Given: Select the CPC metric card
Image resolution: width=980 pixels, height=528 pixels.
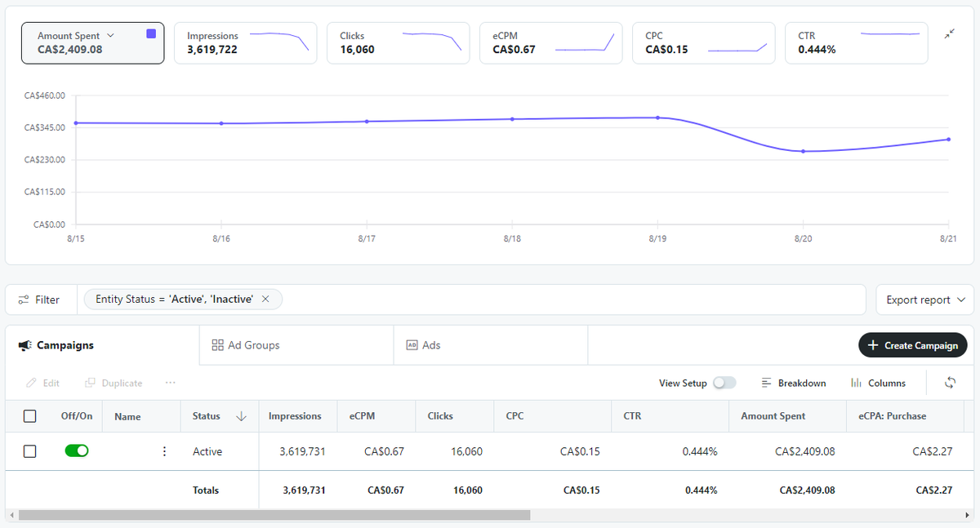Looking at the screenshot, I should 703,42.
